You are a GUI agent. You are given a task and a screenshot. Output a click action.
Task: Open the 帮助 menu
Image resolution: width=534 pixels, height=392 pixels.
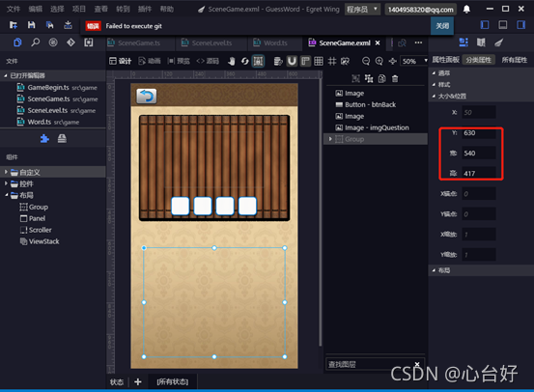(166, 10)
